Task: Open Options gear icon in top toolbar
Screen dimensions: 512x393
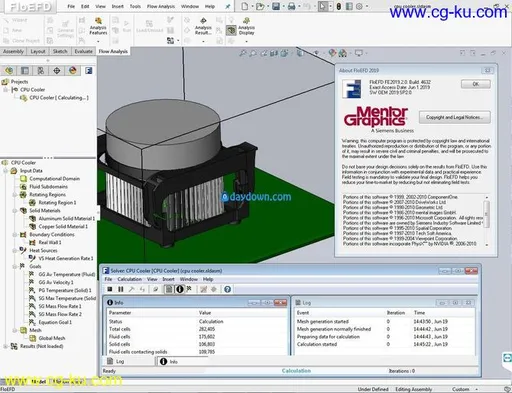Action: pos(359,6)
